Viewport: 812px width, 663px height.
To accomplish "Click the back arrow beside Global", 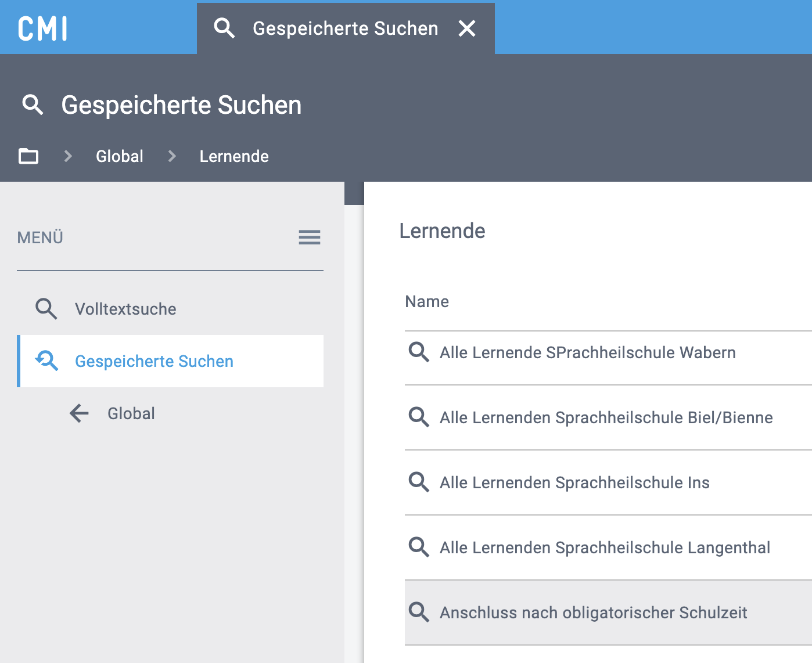I will (79, 413).
